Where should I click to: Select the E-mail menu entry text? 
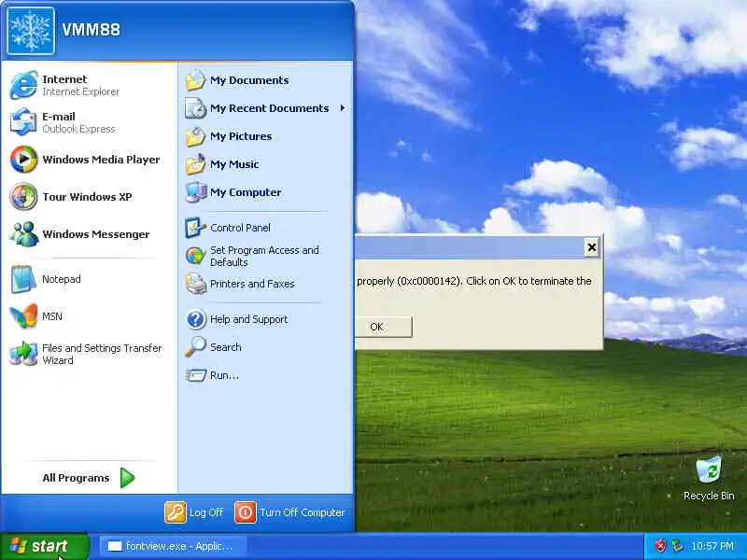[x=59, y=117]
